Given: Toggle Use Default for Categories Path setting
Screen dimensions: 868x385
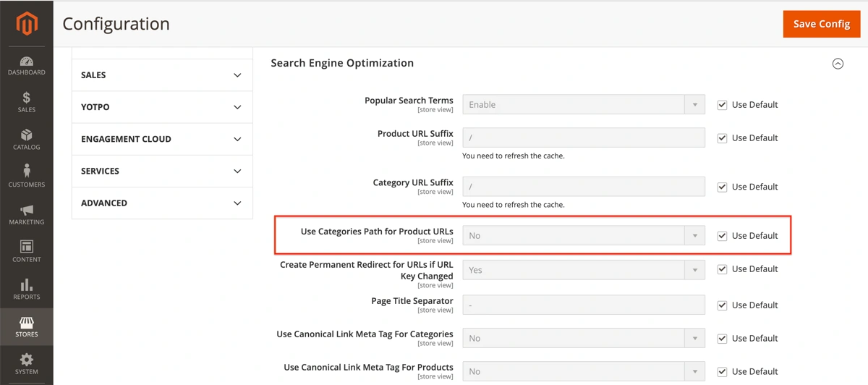Looking at the screenshot, I should click(722, 236).
